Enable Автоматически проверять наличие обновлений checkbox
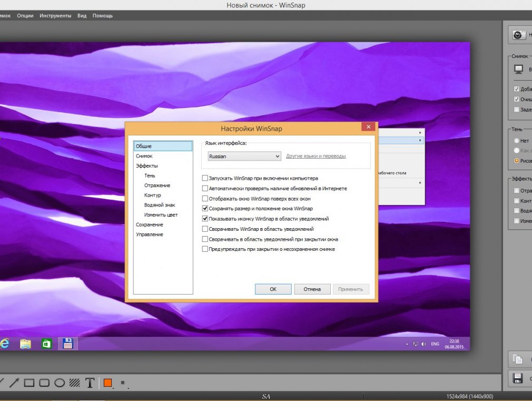532x401 pixels. [x=205, y=188]
